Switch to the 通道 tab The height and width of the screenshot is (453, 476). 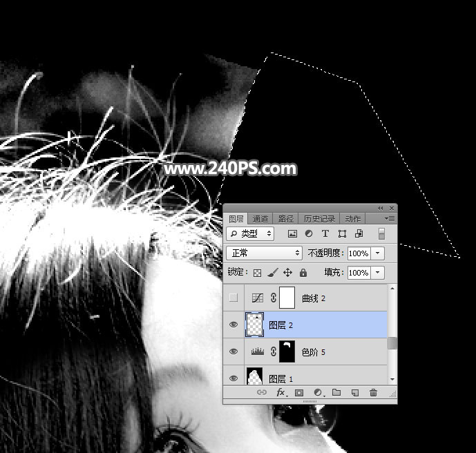[x=260, y=219]
